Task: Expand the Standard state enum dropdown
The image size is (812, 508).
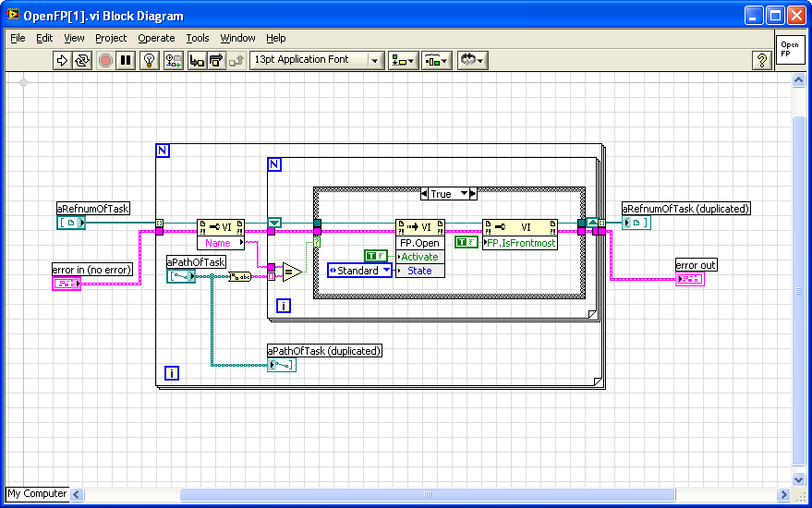Action: pyautogui.click(x=386, y=271)
